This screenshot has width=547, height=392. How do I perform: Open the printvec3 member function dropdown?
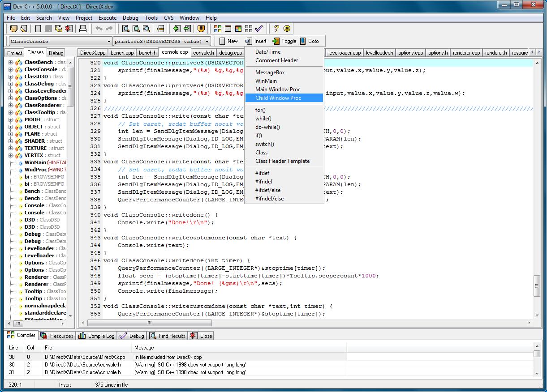tap(207, 41)
